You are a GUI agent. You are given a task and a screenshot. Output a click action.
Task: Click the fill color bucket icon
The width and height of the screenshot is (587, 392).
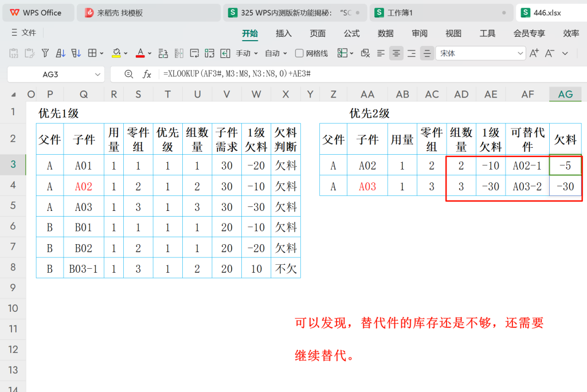pyautogui.click(x=116, y=53)
